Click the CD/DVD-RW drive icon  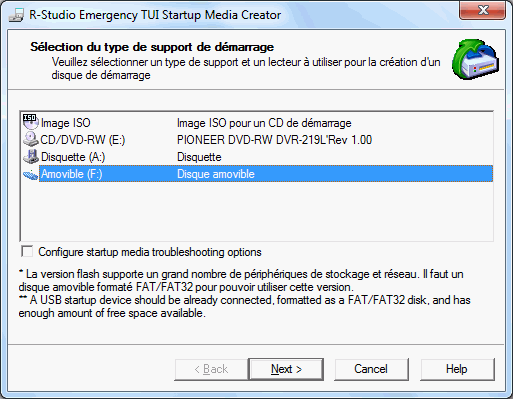coord(31,139)
